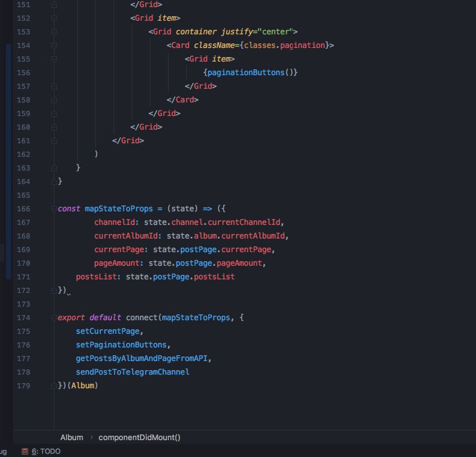Collapse the Card block fold on line 154
The width and height of the screenshot is (476, 457).
pos(54,45)
